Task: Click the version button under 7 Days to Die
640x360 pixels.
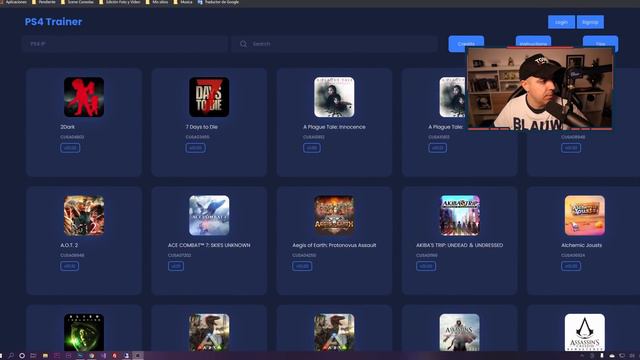Action: click(x=196, y=148)
